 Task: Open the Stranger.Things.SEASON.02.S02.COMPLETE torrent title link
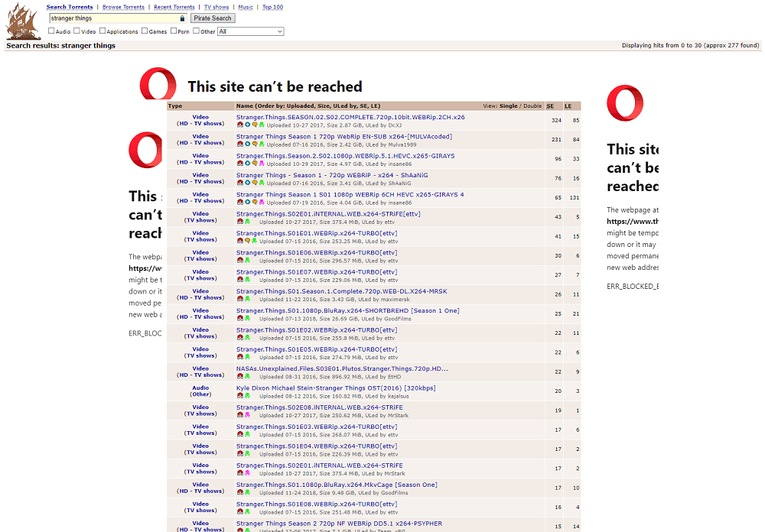tap(350, 117)
